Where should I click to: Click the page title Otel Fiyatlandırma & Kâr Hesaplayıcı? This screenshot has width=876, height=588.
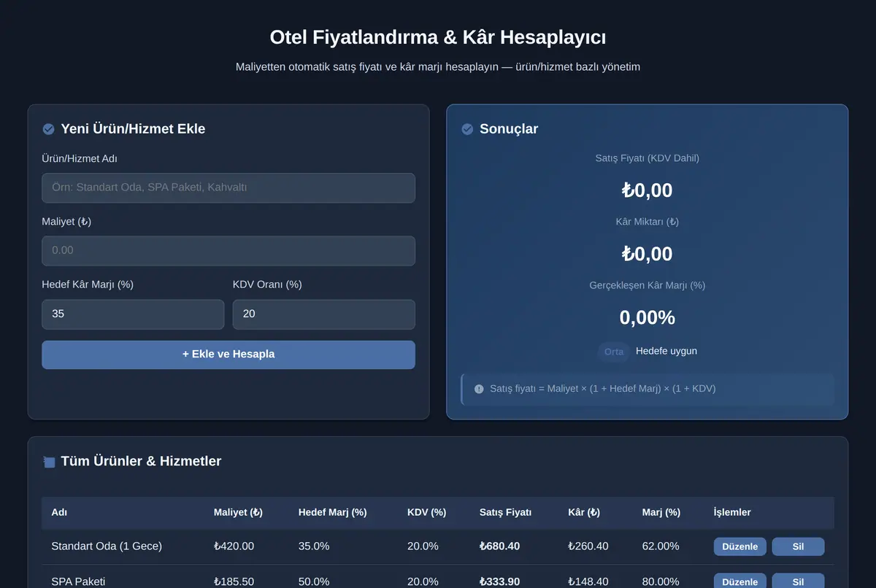tap(438, 37)
